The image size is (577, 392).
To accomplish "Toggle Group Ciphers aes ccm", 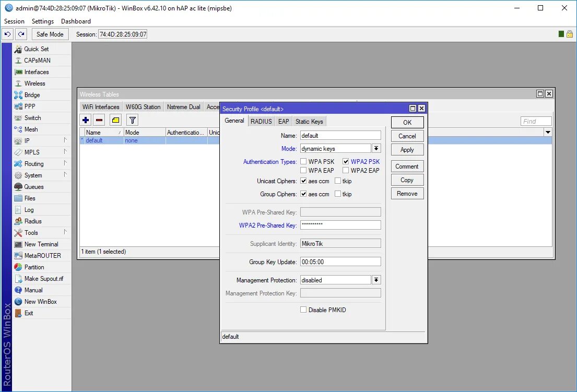I will (x=303, y=194).
